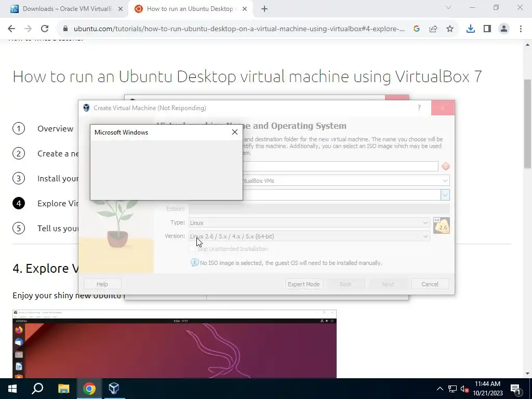This screenshot has height=399, width=532.
Task: Select the How to run an Ubuntu Desktop tab
Action: click(190, 9)
